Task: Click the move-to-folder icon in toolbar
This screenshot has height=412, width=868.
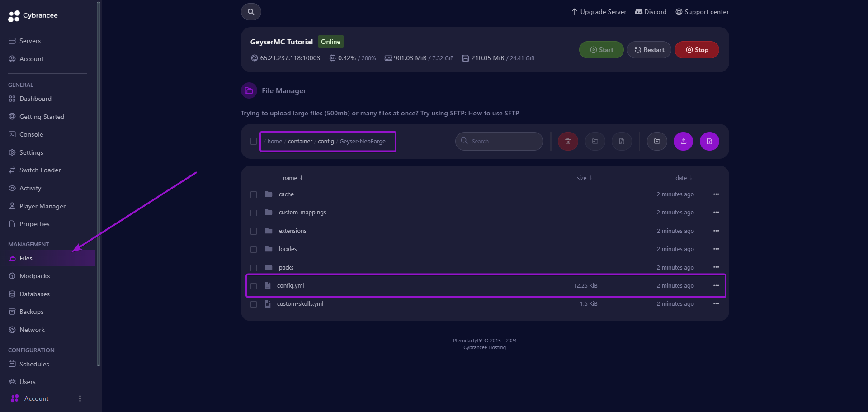Action: [x=595, y=142]
